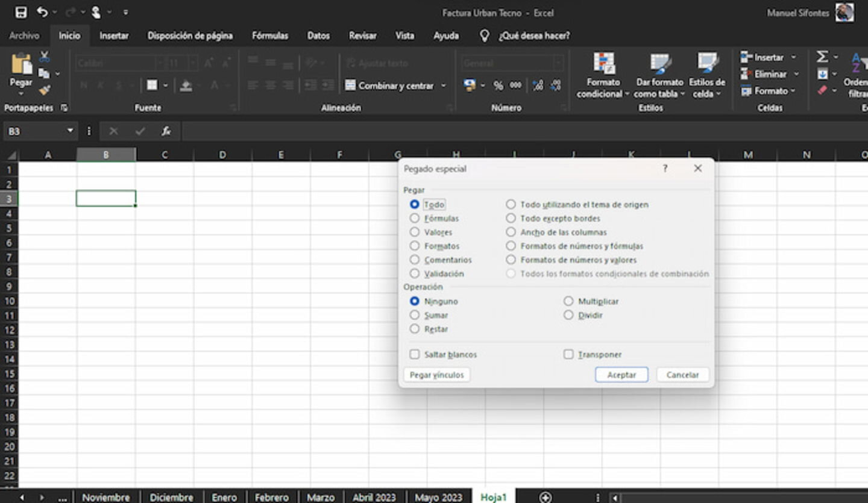This screenshot has height=503, width=868.
Task: Click the Portapapeles dialog launcher icon
Action: (x=64, y=108)
